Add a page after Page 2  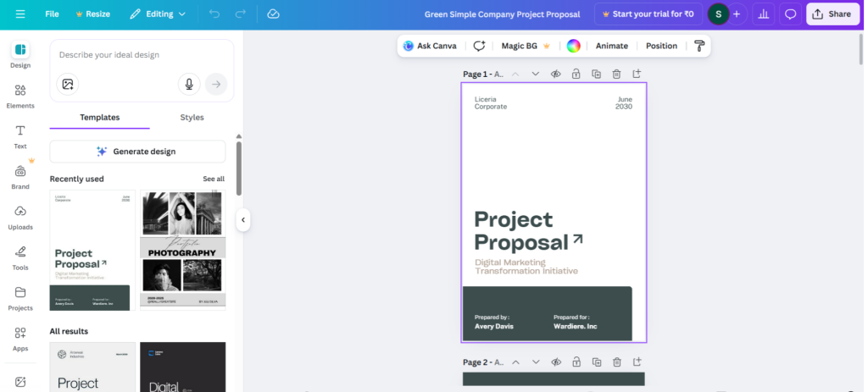637,362
